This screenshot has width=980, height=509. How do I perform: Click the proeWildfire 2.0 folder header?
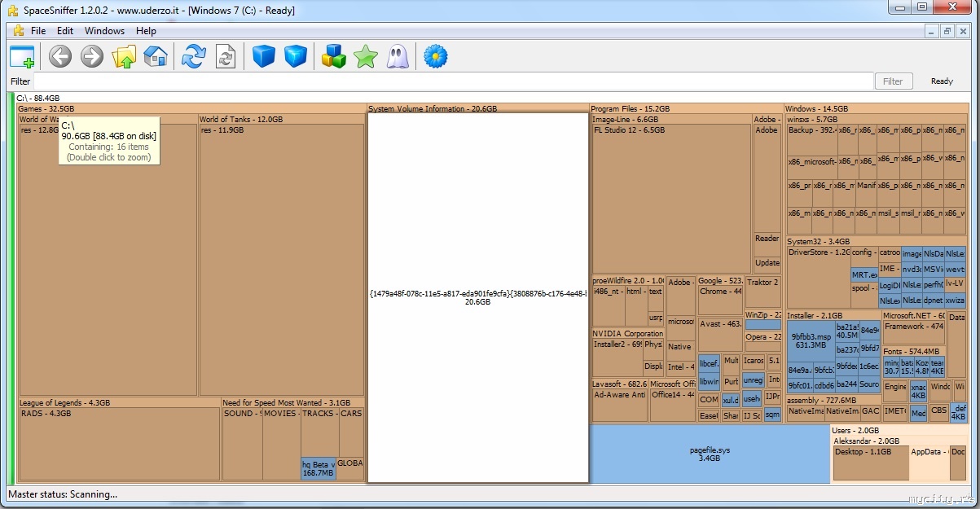click(628, 280)
